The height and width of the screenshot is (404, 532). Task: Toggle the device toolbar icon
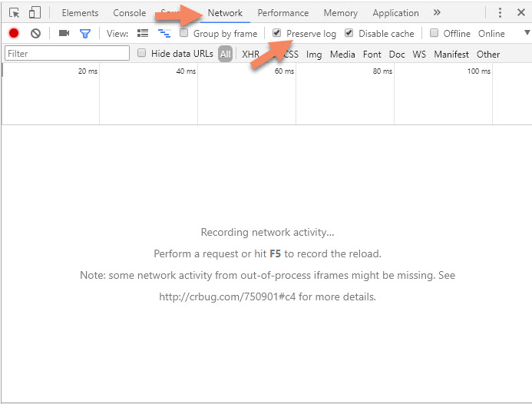coord(35,13)
